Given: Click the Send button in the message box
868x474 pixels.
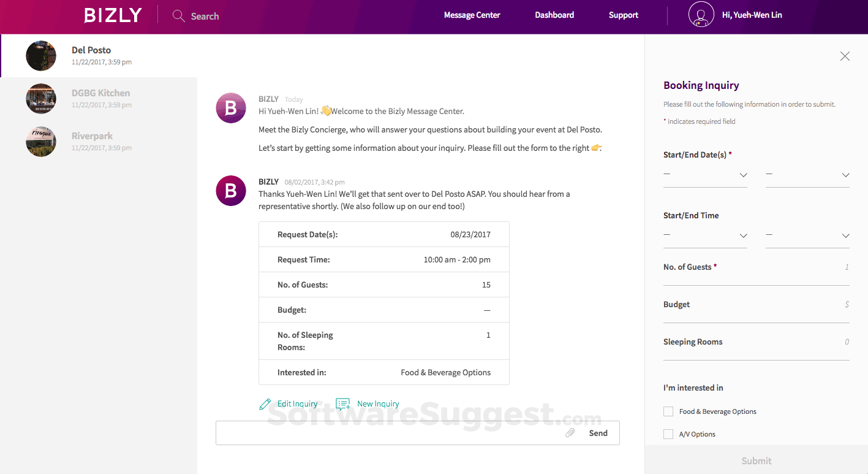Looking at the screenshot, I should [598, 432].
